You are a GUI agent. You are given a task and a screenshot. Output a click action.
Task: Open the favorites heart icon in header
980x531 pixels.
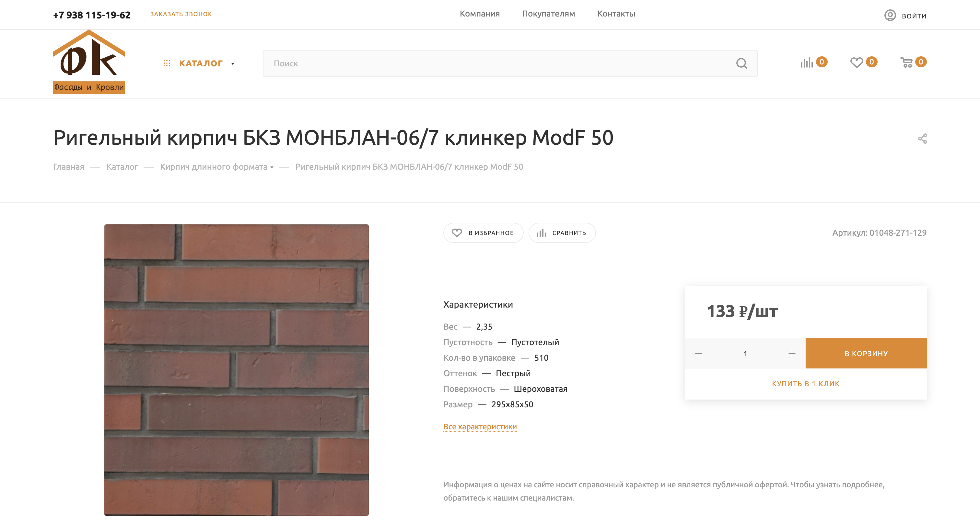click(856, 62)
